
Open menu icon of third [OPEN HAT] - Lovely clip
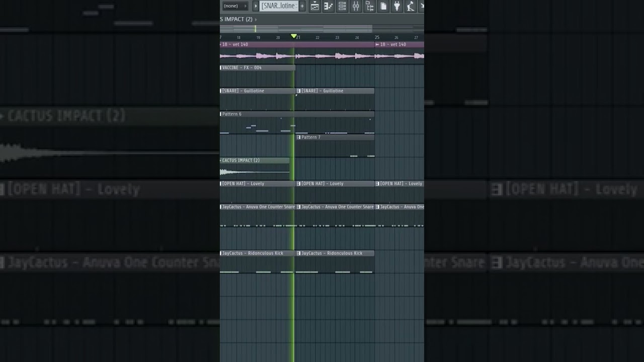pos(378,184)
